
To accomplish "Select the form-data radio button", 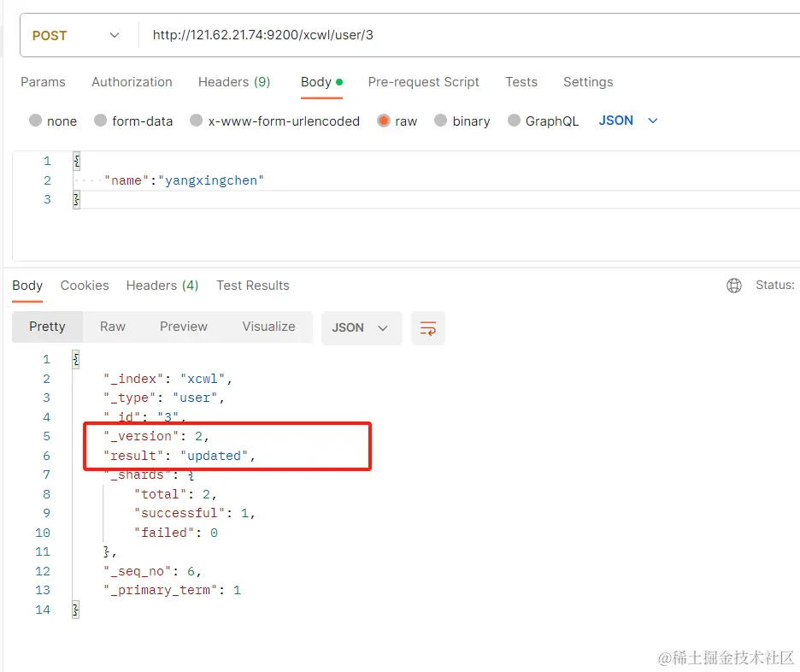I will pyautogui.click(x=101, y=121).
